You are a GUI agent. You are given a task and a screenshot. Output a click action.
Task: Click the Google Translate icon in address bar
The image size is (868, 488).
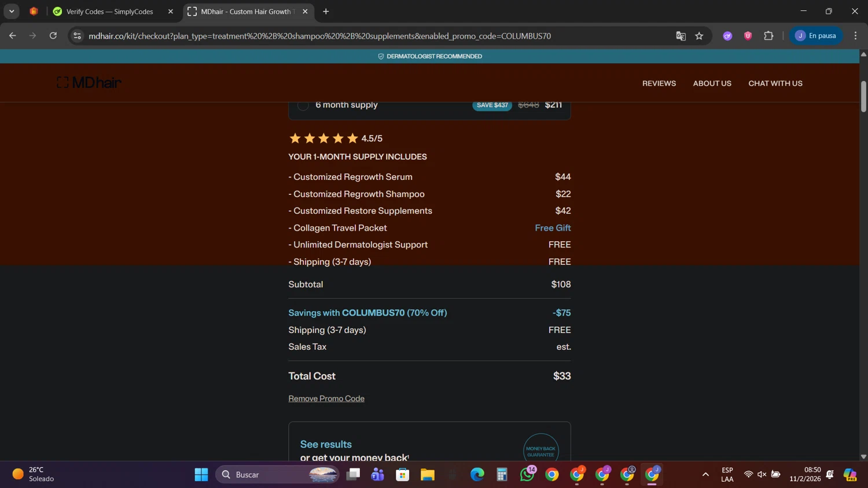(681, 36)
